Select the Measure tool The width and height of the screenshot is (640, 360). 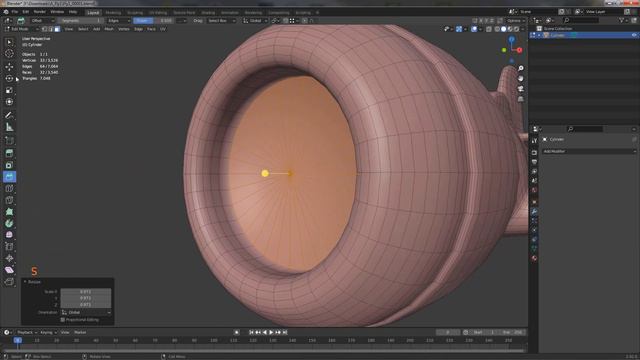coord(9,127)
